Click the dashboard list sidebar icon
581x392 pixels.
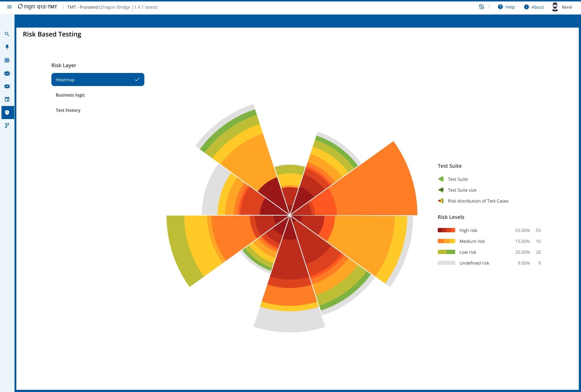(x=7, y=60)
